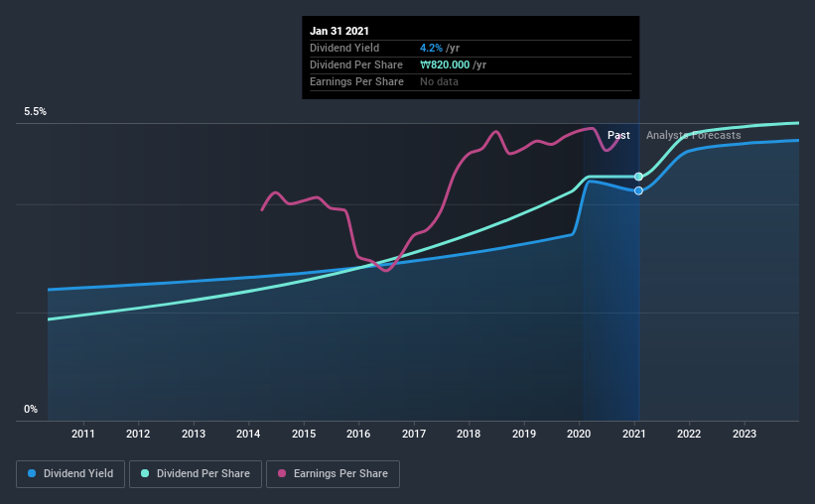Click the tooltip Dividend Per Share row label

click(356, 64)
